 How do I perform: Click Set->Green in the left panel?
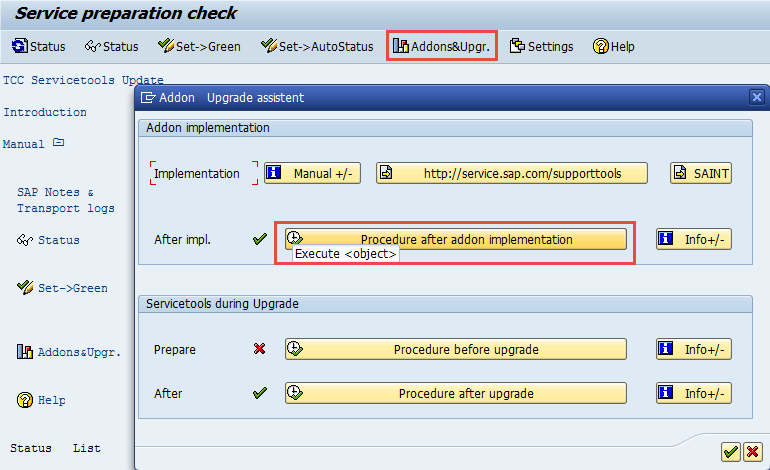(x=62, y=288)
